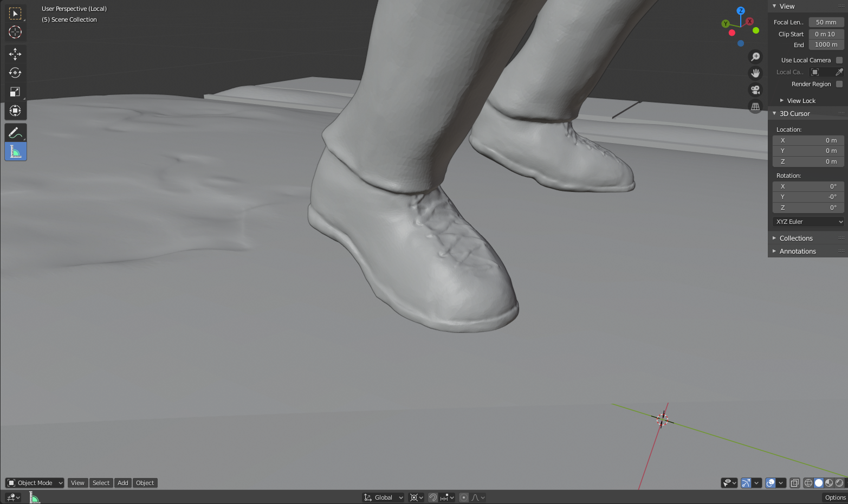Select the Rotate tool
Screen dimensions: 848x504
[x=15, y=73]
